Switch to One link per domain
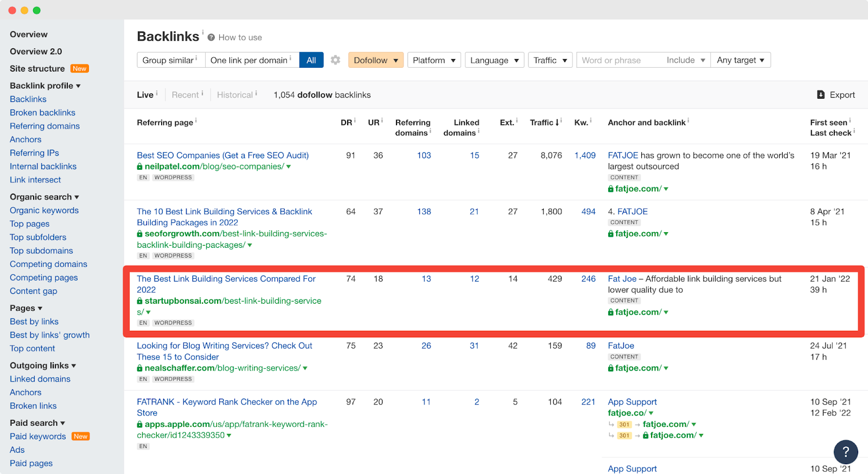Image resolution: width=868 pixels, height=474 pixels. tap(251, 60)
